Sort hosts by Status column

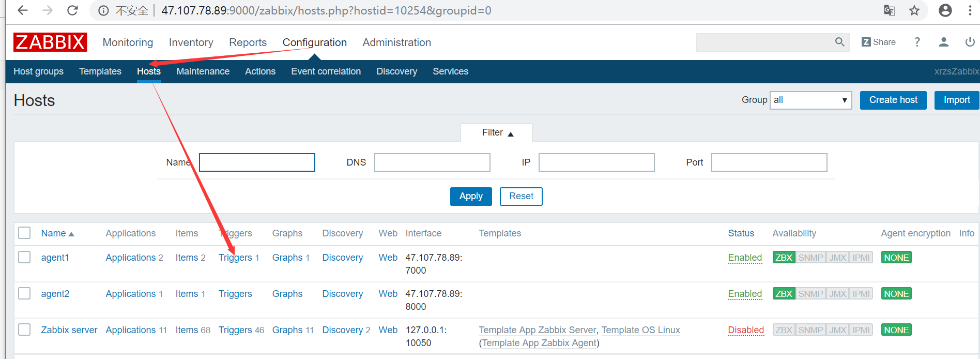tap(741, 233)
